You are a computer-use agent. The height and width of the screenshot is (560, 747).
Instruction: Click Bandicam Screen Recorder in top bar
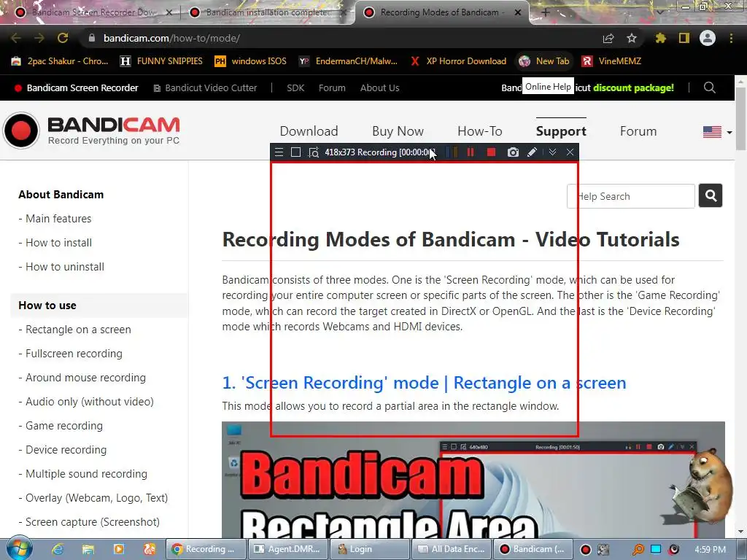point(76,87)
